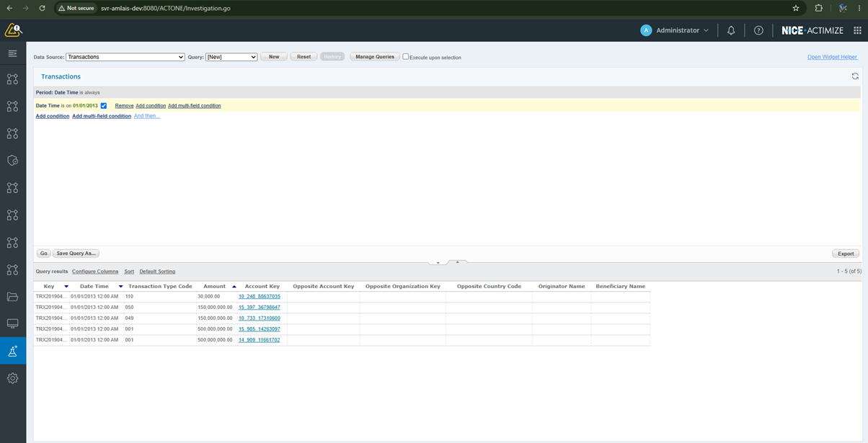Open the folder icon in sidebar
868x443 pixels.
coord(12,297)
